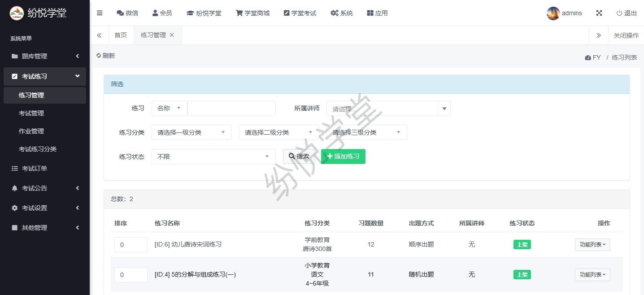This screenshot has width=644, height=295.
Task: Open 功能列表 for 幼儿唐诗宋词练习
Action: (592, 245)
